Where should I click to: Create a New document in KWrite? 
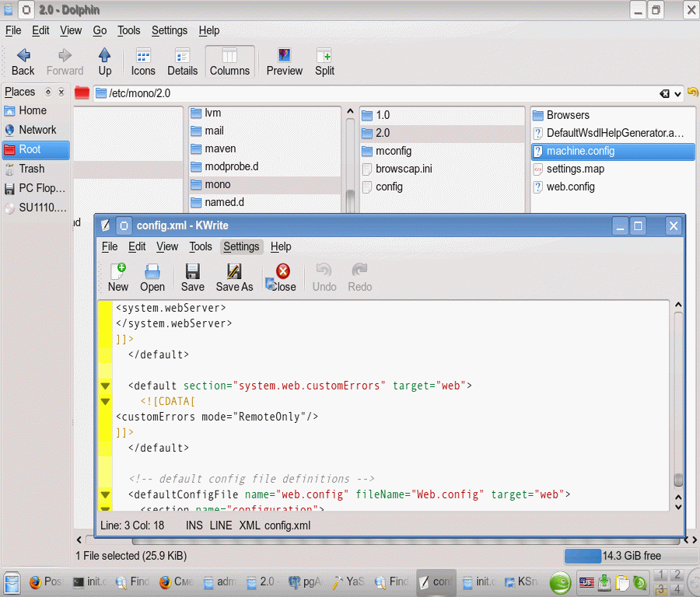click(x=118, y=278)
